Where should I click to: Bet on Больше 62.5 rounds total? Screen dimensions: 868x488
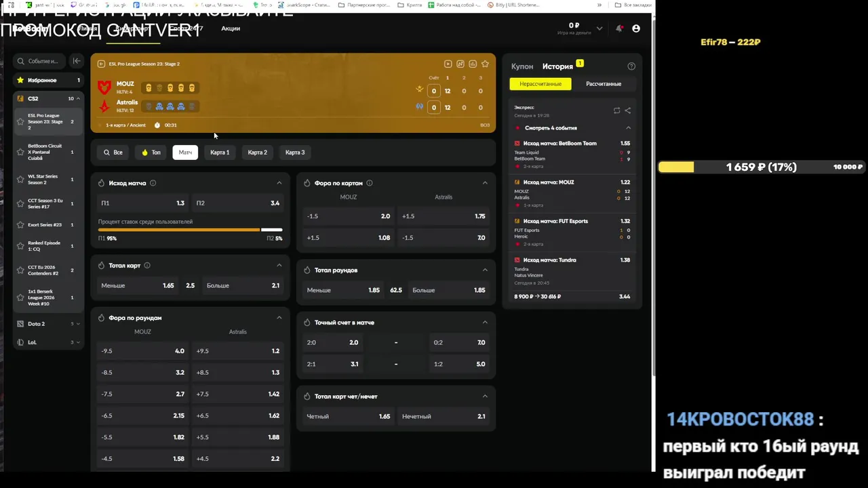448,290
